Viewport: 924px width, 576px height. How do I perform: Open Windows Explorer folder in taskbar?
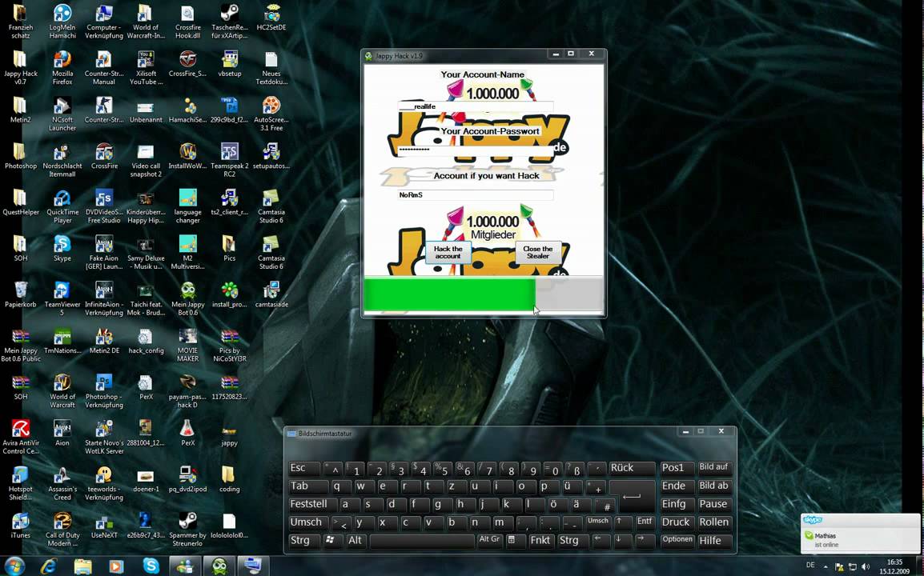[83, 566]
